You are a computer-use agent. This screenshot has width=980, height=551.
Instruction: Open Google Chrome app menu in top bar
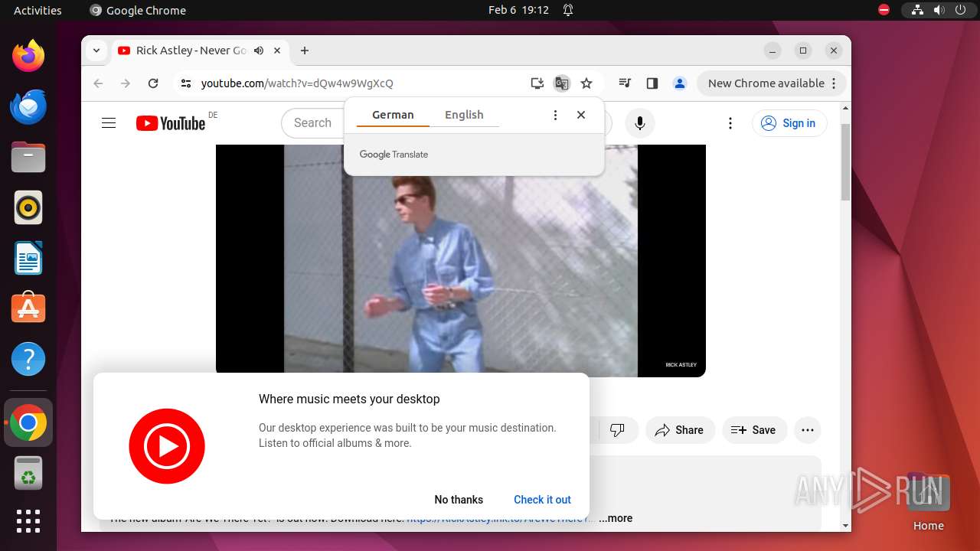click(x=138, y=10)
